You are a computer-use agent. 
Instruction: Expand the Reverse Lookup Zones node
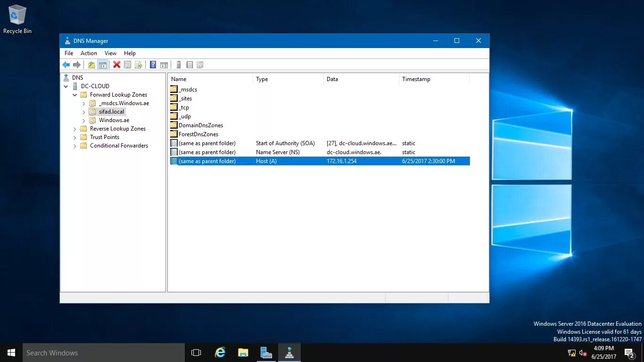point(74,128)
